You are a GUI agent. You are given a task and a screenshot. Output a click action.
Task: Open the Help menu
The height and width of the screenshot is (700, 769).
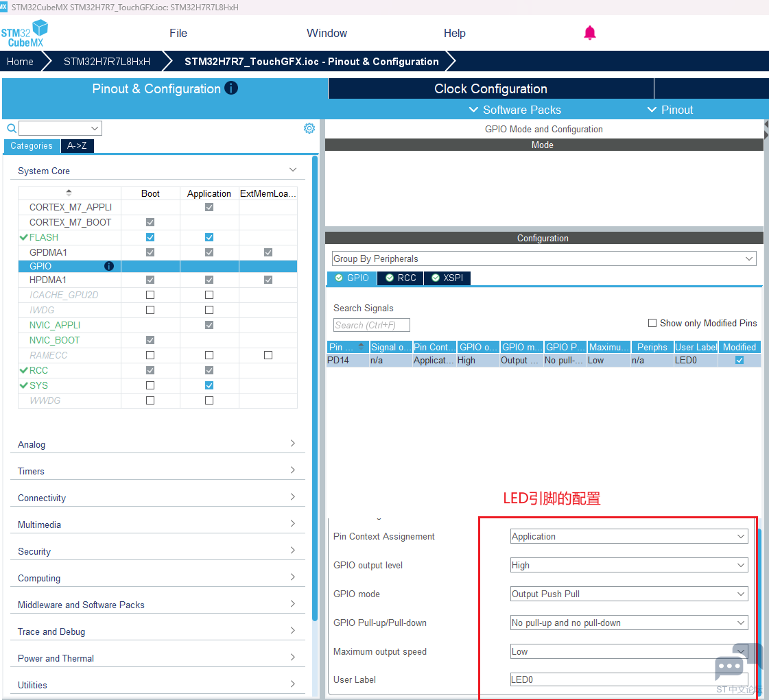(x=454, y=33)
